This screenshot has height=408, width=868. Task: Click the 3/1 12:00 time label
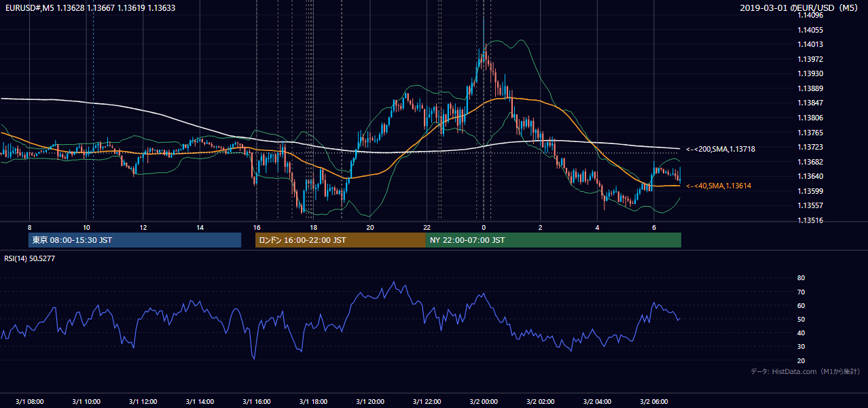coord(143,401)
